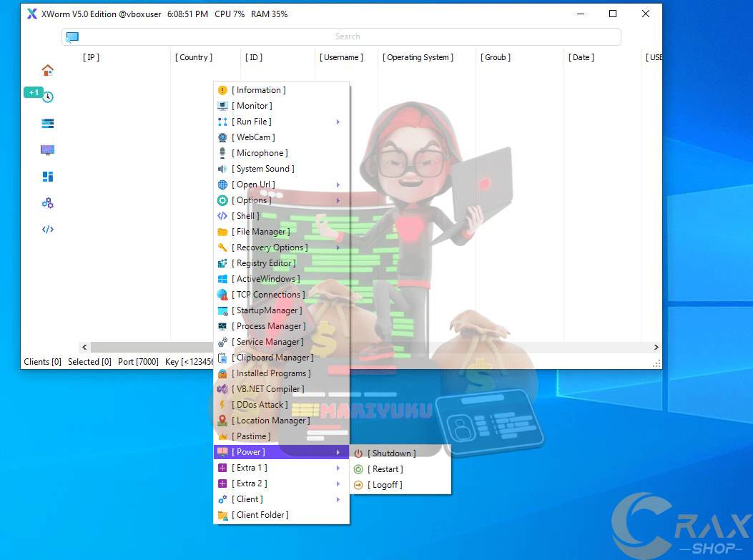Click the folder icon next to File Manager
This screenshot has width=753, height=560.
tap(222, 232)
